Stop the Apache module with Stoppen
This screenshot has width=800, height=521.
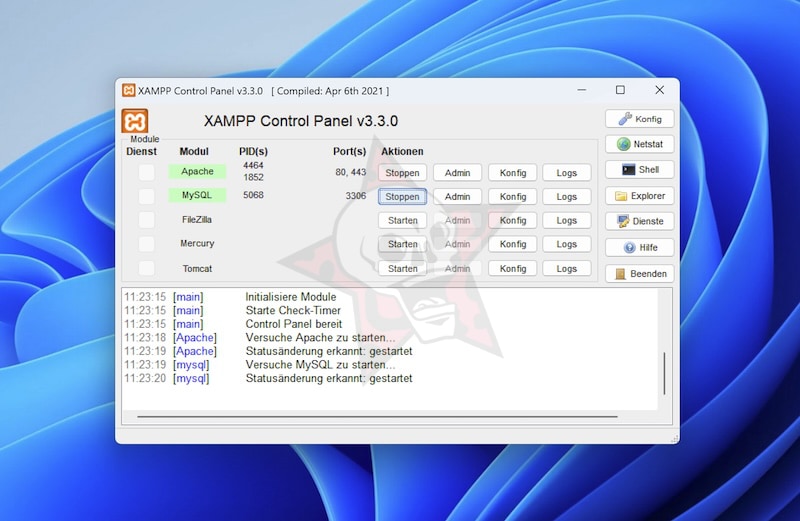402,172
